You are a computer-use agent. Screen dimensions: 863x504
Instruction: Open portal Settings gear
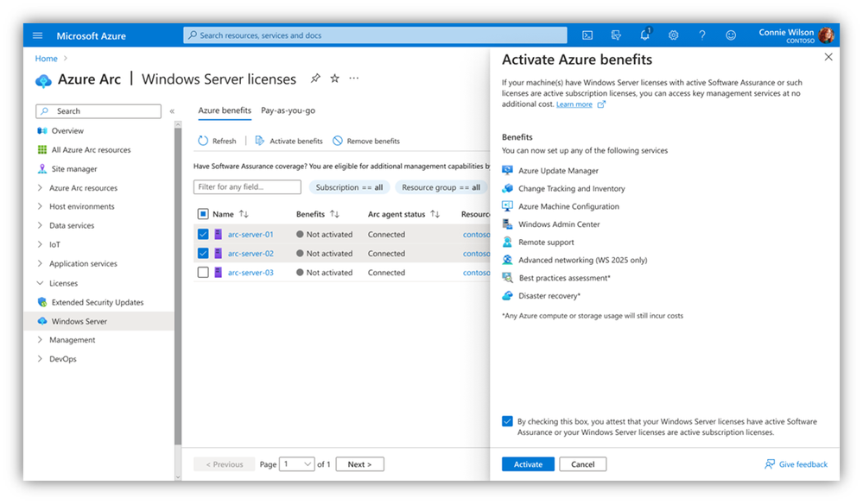click(673, 35)
